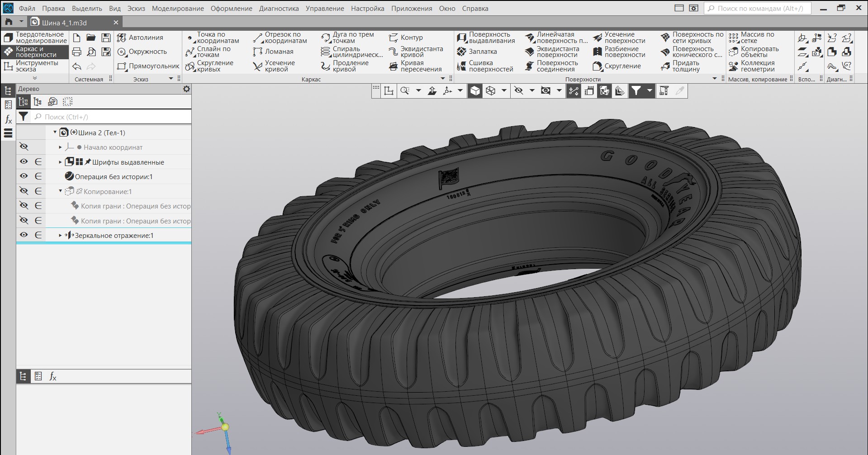Switch to Твердотельное моделирование toolset
Screen dimensions: 868x455
point(35,38)
